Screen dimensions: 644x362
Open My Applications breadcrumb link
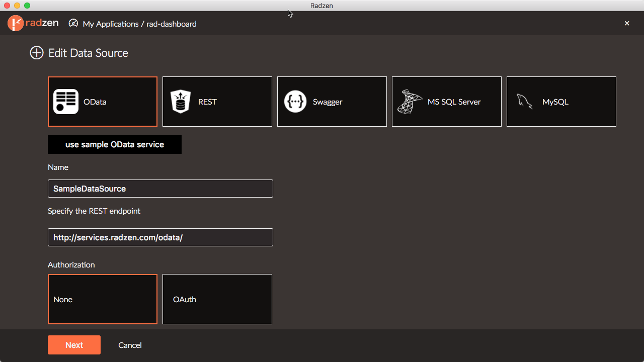pos(111,24)
